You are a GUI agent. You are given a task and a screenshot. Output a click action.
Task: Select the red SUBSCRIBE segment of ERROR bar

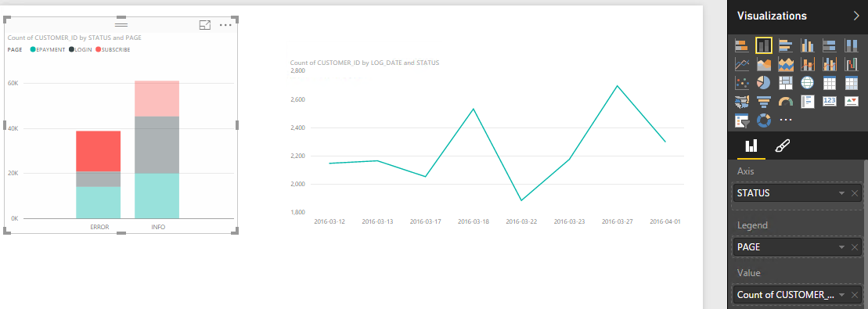98,151
